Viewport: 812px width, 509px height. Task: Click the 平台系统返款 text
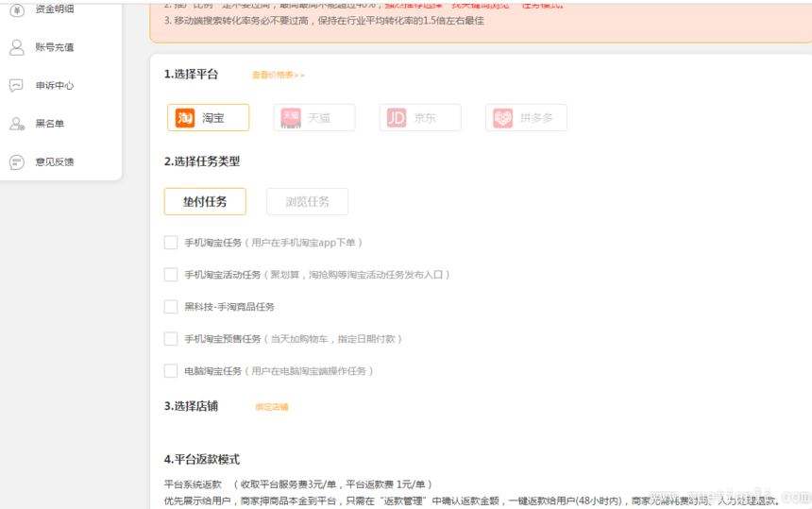point(193,484)
